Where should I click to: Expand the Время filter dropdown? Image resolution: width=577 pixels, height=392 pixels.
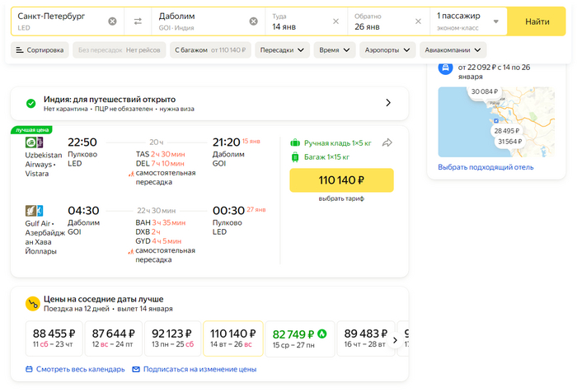tap(334, 50)
